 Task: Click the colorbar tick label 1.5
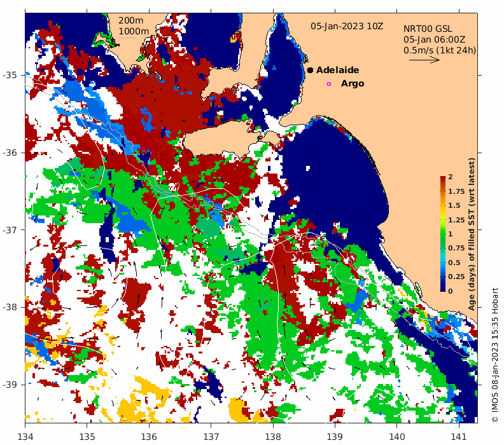coord(454,205)
